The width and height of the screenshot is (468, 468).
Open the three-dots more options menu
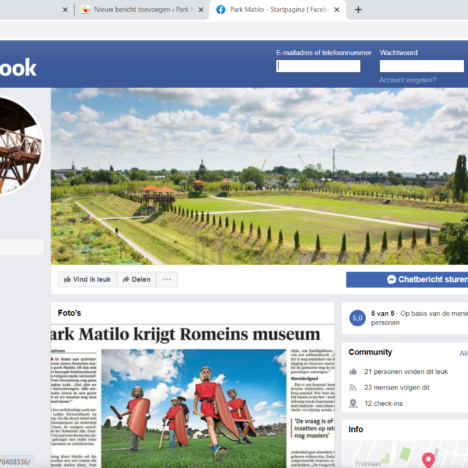pos(167,279)
